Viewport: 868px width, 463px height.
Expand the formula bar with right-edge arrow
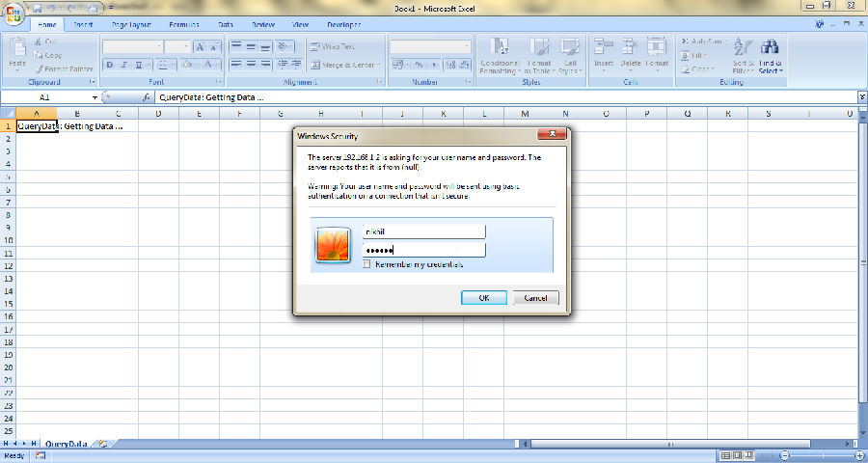[861, 97]
